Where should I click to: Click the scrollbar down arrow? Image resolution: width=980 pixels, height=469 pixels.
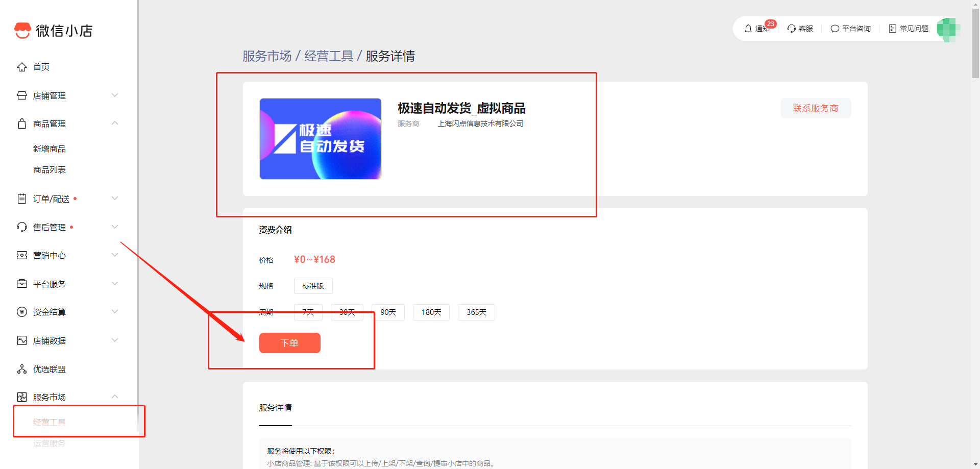click(975, 464)
